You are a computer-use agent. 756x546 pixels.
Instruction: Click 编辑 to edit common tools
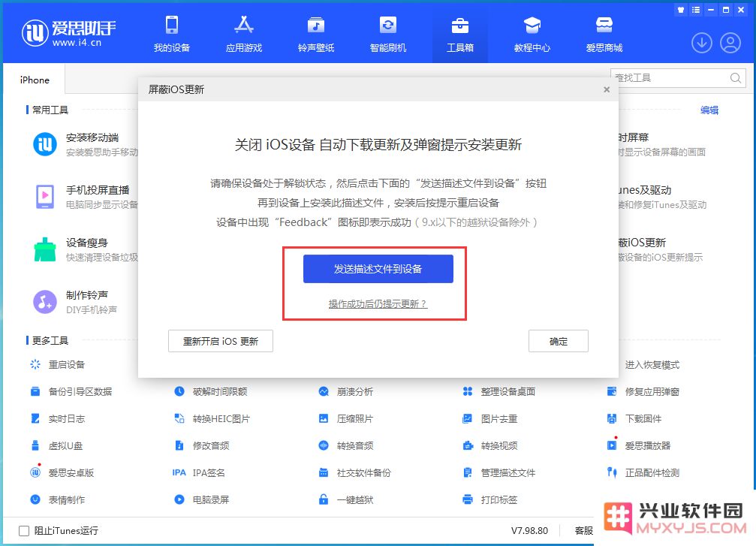[709, 110]
